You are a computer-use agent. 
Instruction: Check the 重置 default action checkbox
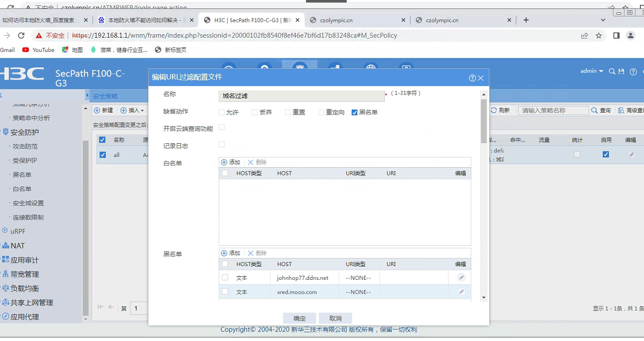(x=288, y=112)
